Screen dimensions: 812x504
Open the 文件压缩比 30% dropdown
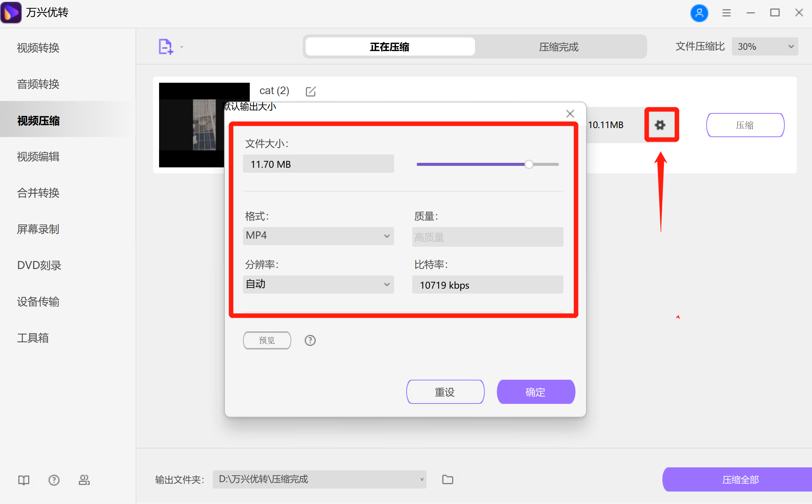764,46
